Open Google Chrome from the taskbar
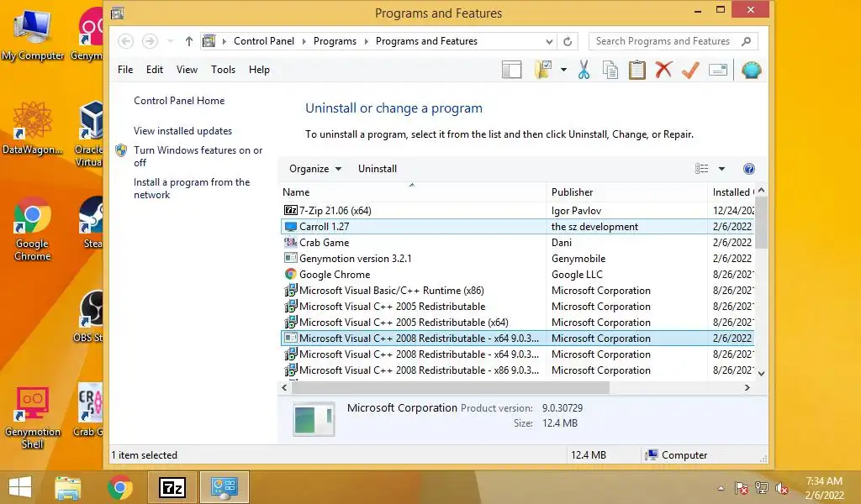This screenshot has width=861, height=504. click(x=120, y=487)
